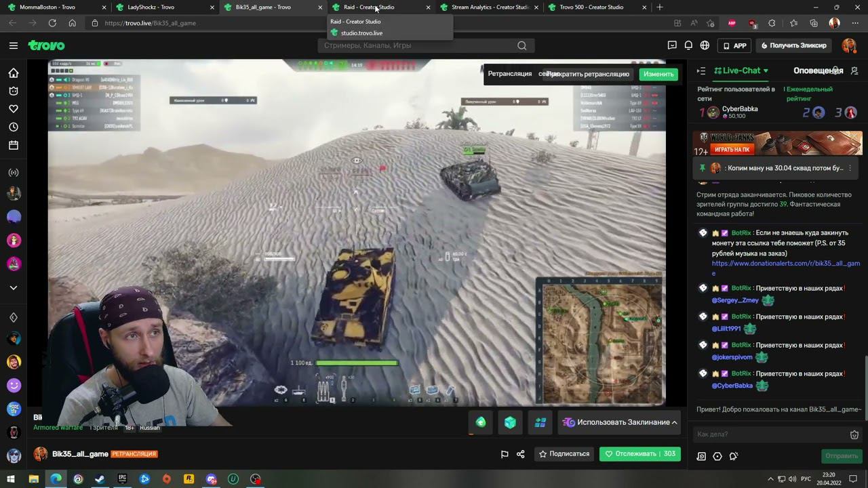The image size is (868, 488).
Task: Focus the streamers, channels, games search field
Action: coord(426,45)
